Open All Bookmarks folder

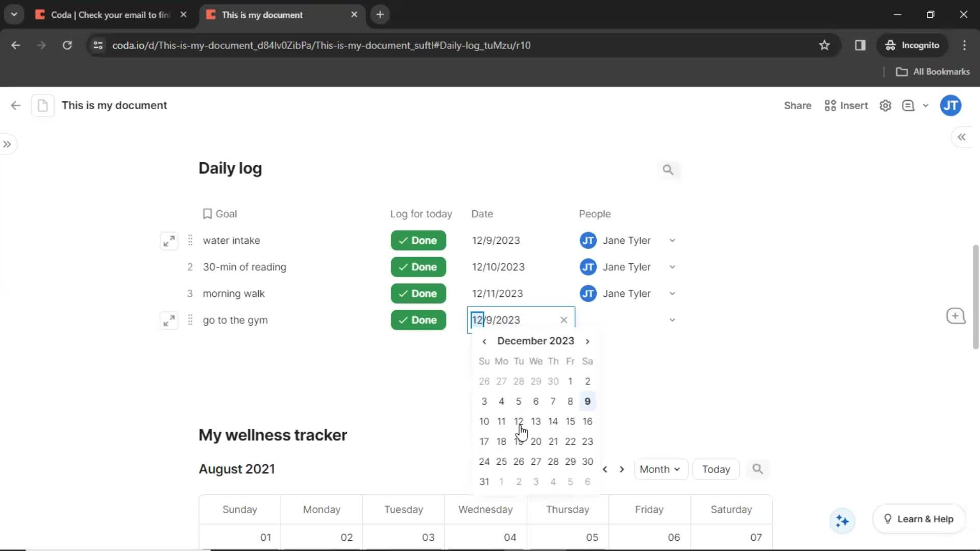(x=933, y=72)
